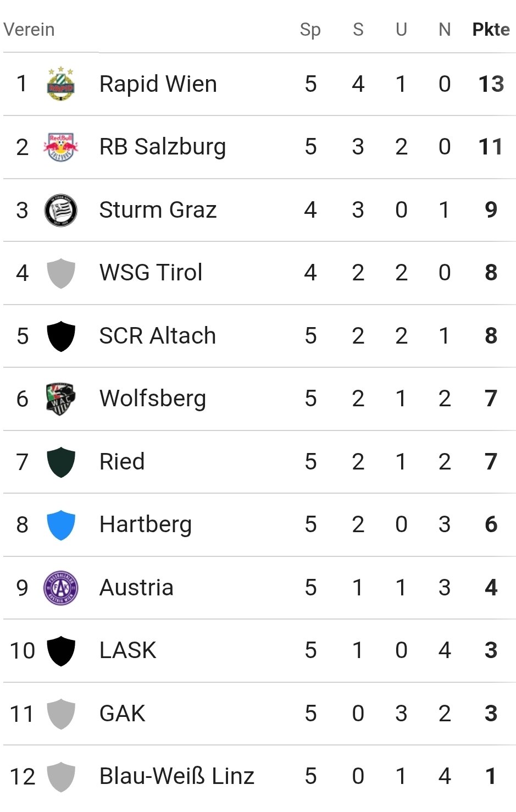Select the Sturm Graz crest icon
The width and height of the screenshot is (516, 812).
pos(60,210)
